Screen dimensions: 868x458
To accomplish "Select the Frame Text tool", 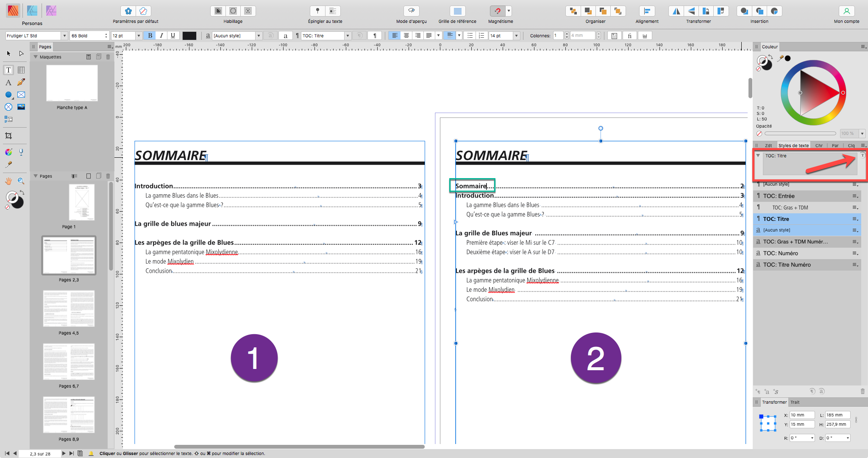I will [8, 70].
